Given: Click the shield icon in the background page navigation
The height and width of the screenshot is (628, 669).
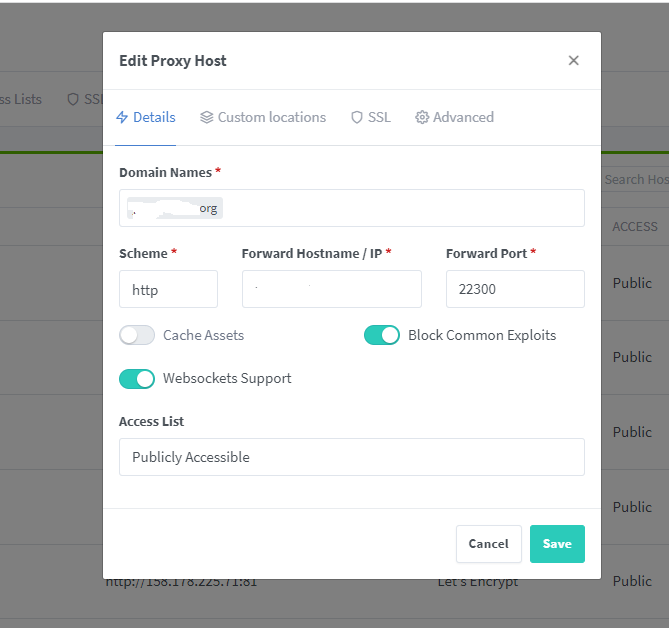Looking at the screenshot, I should point(72,99).
